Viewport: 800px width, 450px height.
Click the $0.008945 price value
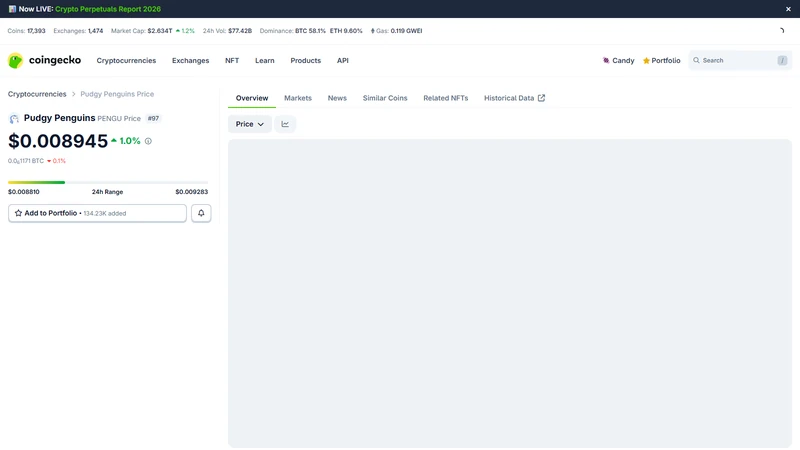[58, 141]
